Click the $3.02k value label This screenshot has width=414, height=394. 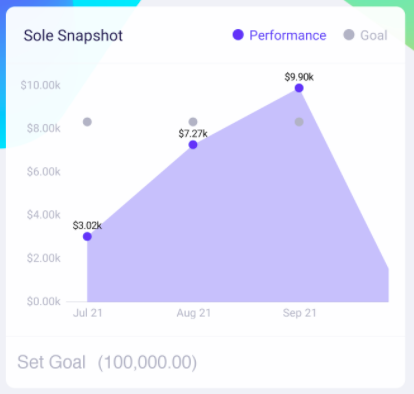click(x=87, y=226)
